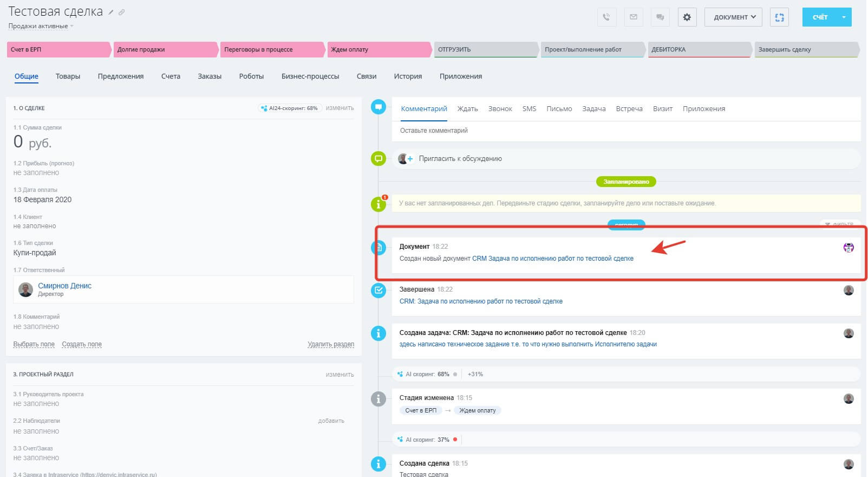
Task: Click добавить for Наблюдатели field
Action: tap(331, 421)
